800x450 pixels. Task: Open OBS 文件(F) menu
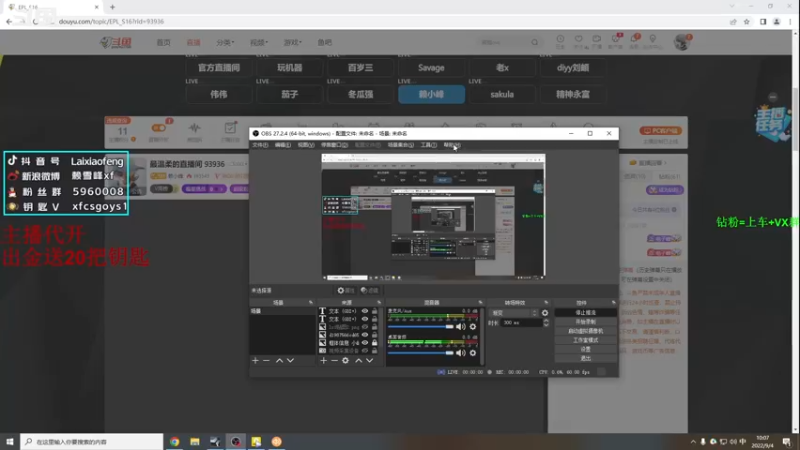pos(260,145)
